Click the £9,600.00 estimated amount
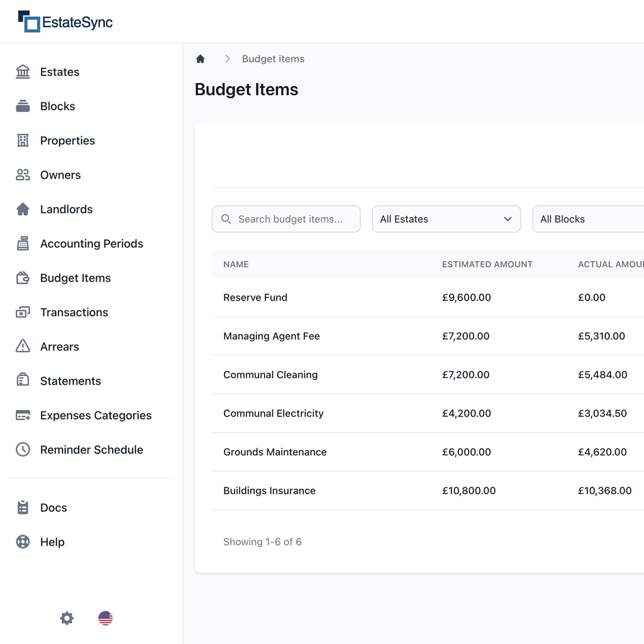This screenshot has width=644, height=644. (x=467, y=297)
